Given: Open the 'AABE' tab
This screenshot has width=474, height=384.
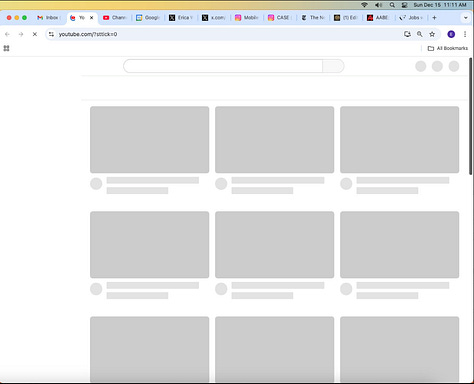Looking at the screenshot, I should [x=379, y=18].
